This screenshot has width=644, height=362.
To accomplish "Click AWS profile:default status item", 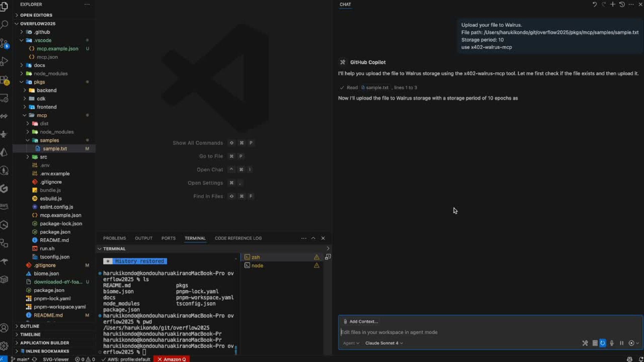I will pos(126,359).
